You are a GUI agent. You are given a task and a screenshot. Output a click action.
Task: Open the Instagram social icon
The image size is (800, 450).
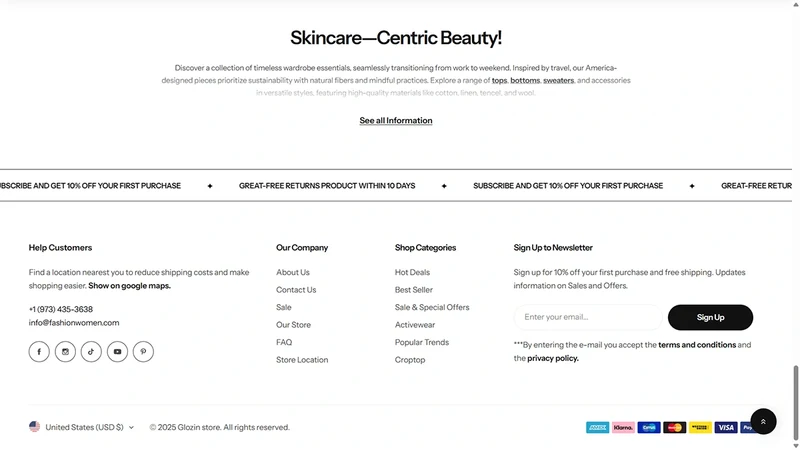tap(65, 352)
